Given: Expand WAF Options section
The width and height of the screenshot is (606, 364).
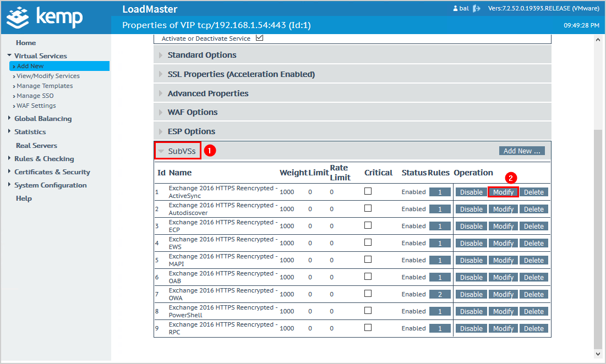Looking at the screenshot, I should click(352, 112).
